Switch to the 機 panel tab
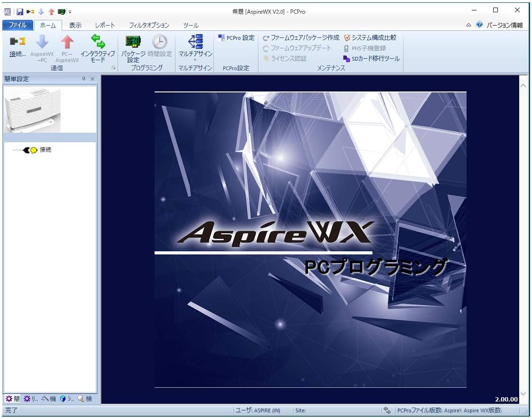This screenshot has height=419, width=532. pos(49,399)
